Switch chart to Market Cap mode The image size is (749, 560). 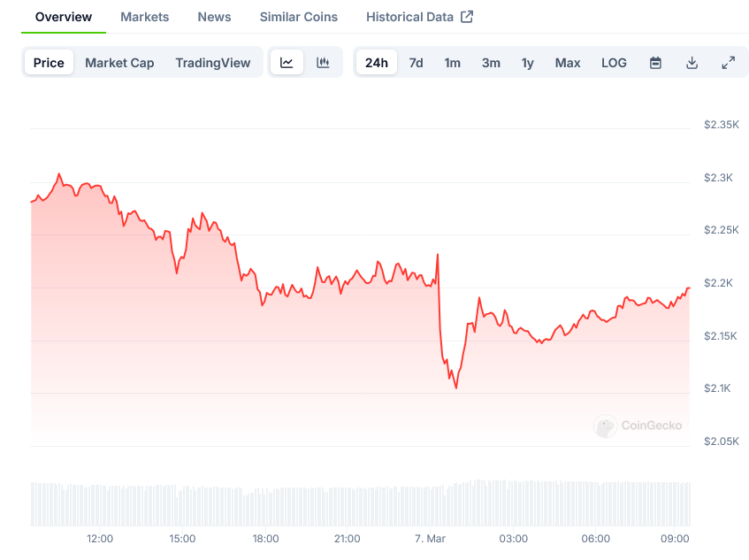click(119, 63)
